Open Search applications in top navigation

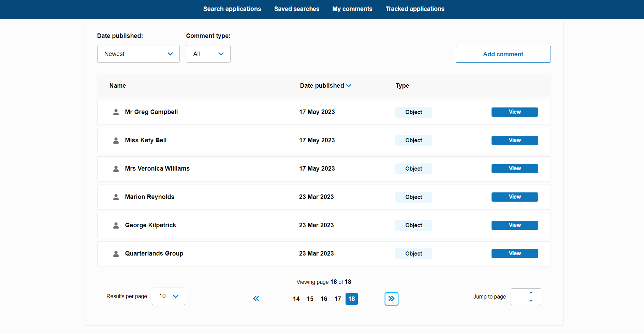coord(232,9)
